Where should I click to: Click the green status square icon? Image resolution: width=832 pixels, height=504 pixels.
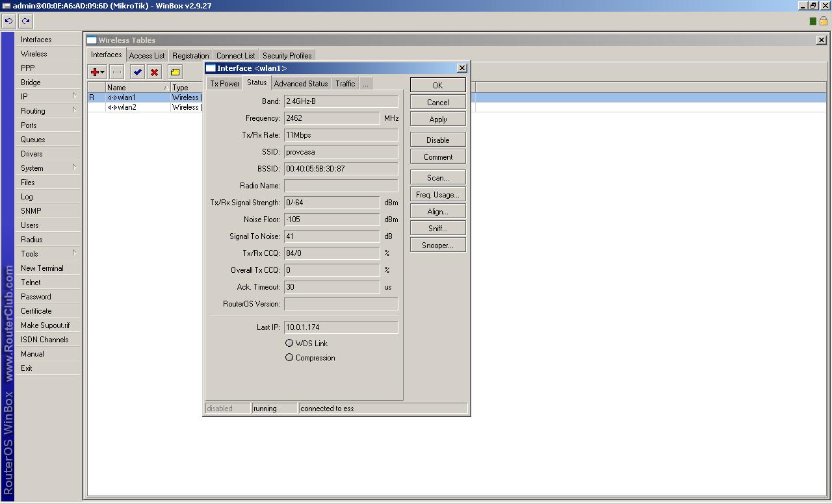[813, 21]
